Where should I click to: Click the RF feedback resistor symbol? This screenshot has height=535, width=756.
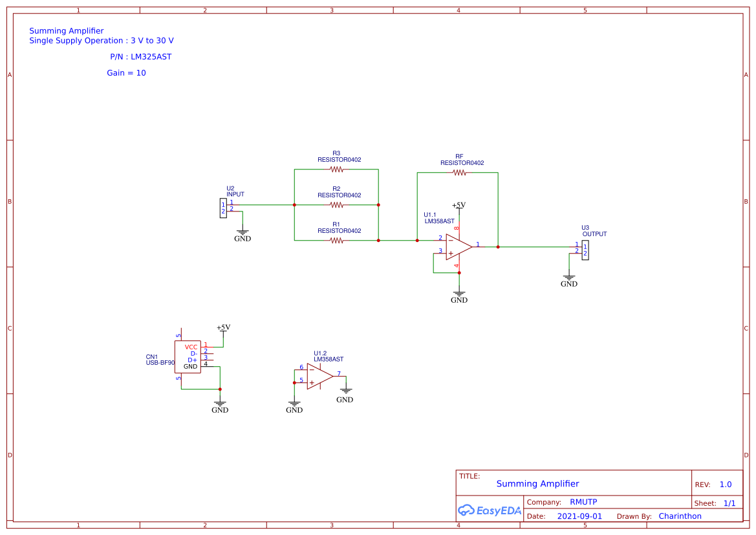tap(459, 172)
